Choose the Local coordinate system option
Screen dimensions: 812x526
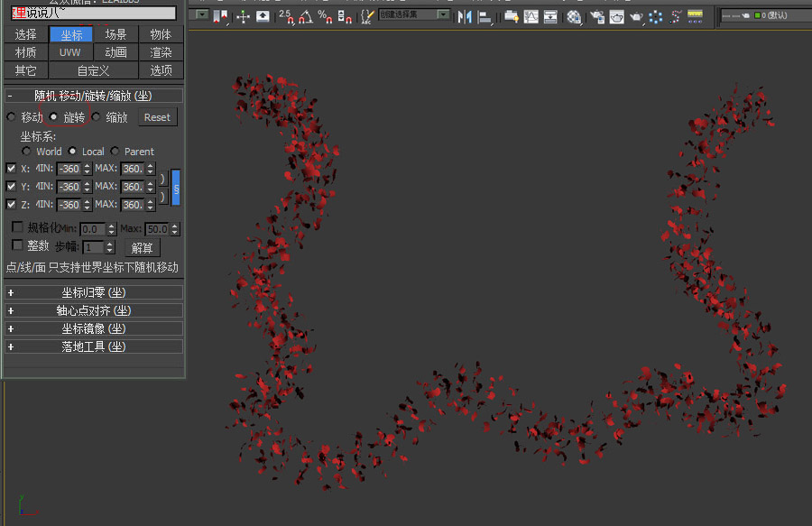point(72,152)
